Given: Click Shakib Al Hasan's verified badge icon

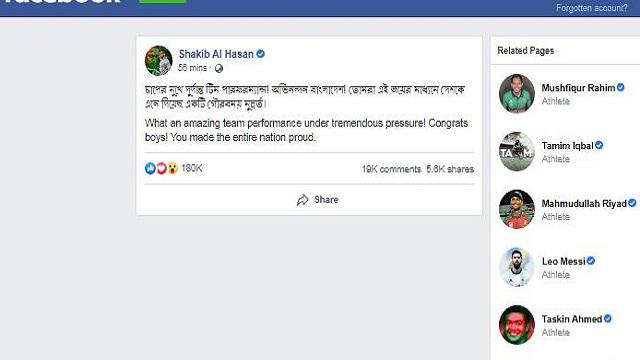Looking at the screenshot, I should tap(260, 53).
